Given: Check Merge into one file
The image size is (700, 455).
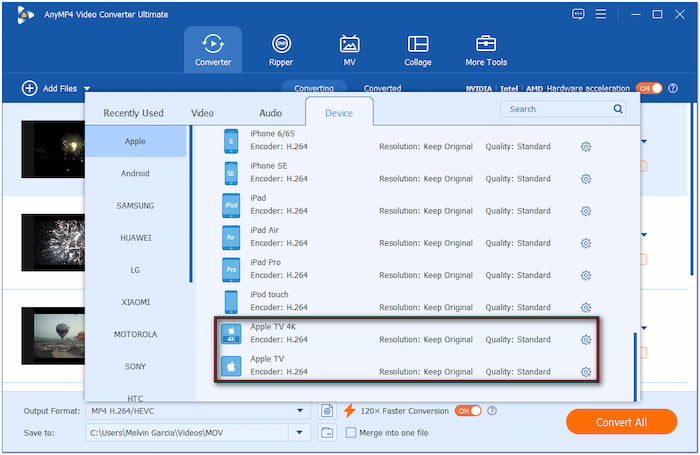Looking at the screenshot, I should coord(351,432).
